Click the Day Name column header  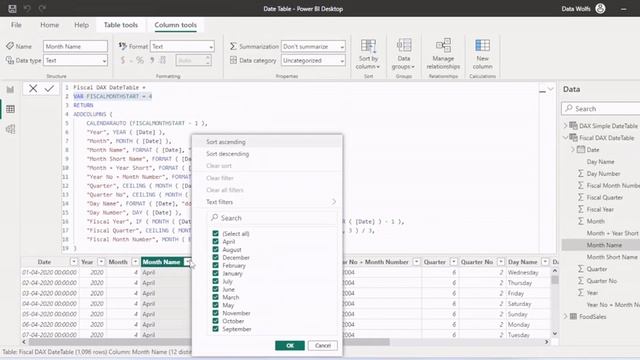click(x=522, y=262)
